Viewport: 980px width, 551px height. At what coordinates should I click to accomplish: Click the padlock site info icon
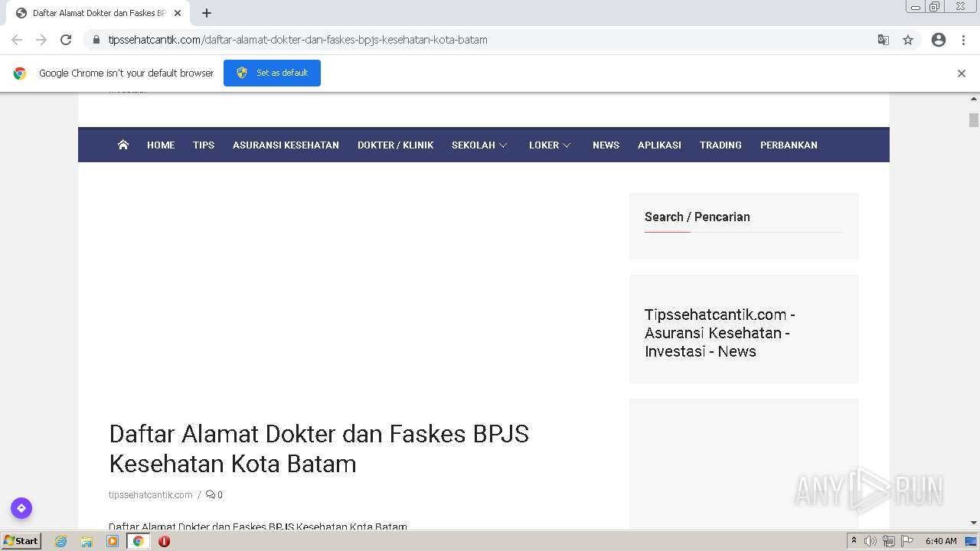[96, 40]
